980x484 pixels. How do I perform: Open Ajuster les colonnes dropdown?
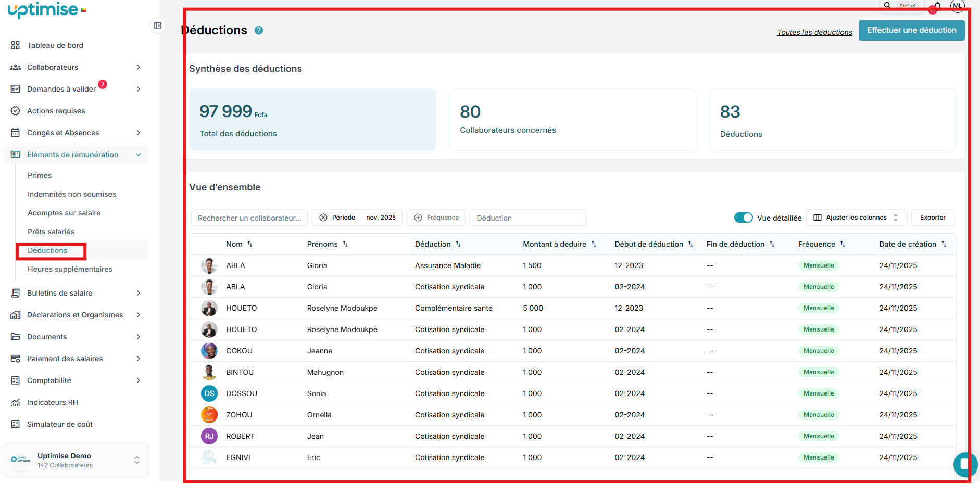pos(856,218)
